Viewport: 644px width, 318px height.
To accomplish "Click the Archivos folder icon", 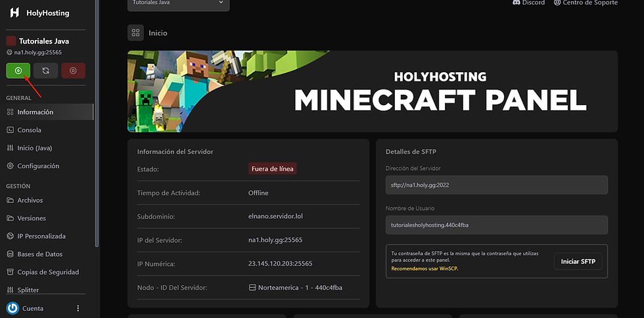I will pos(11,200).
